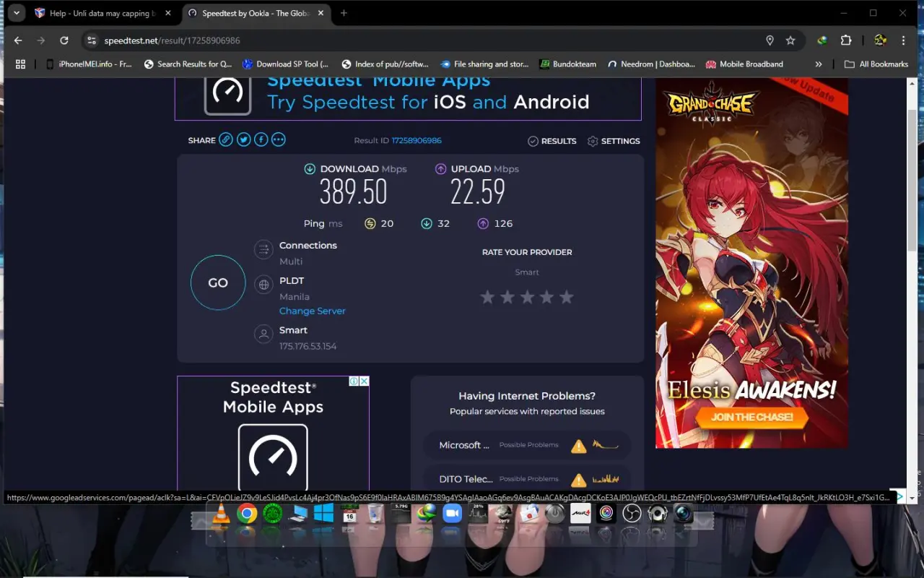Copy the result link via the share icon
Screen dimensions: 924x578
(226, 140)
